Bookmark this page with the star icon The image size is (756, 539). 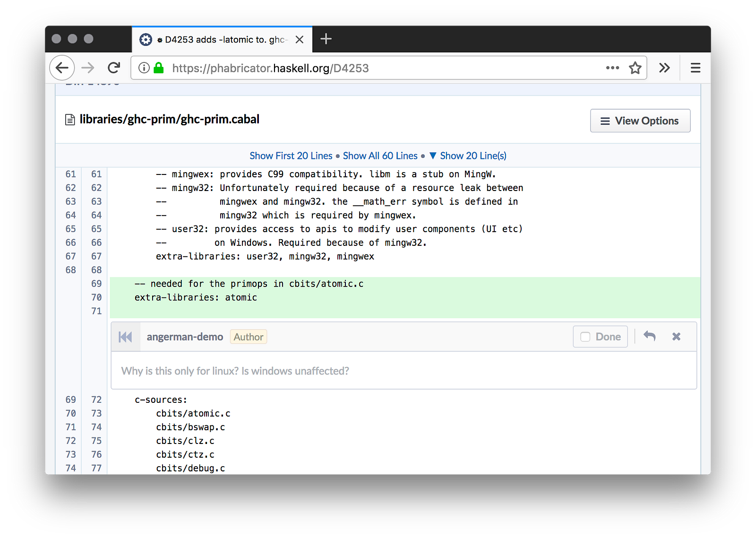pos(635,68)
